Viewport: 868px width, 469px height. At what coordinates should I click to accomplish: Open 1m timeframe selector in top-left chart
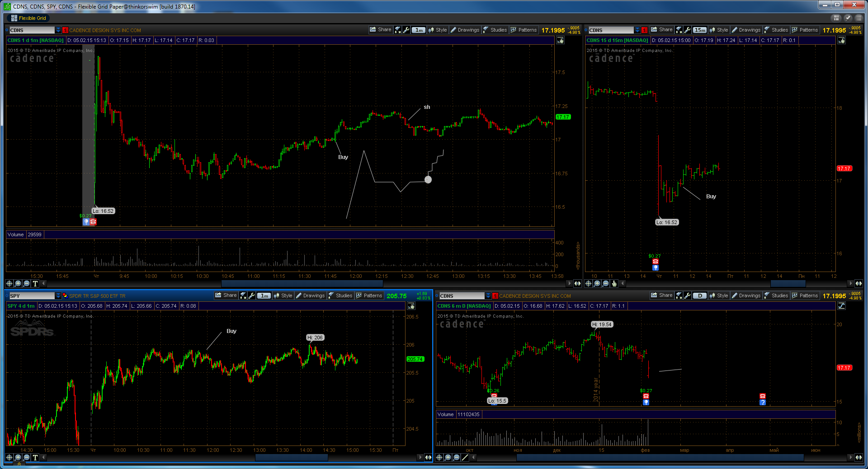[419, 30]
